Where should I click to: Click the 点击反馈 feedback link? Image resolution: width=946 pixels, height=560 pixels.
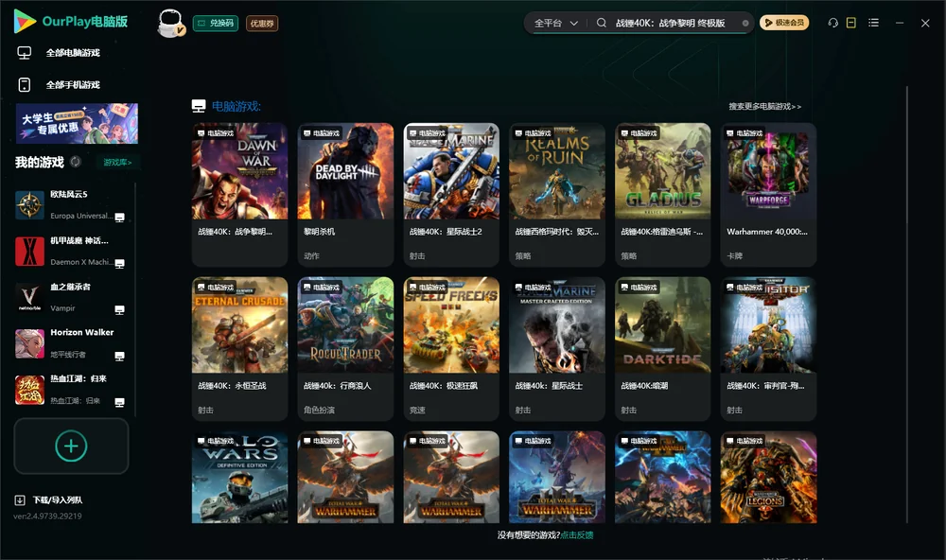(x=577, y=534)
